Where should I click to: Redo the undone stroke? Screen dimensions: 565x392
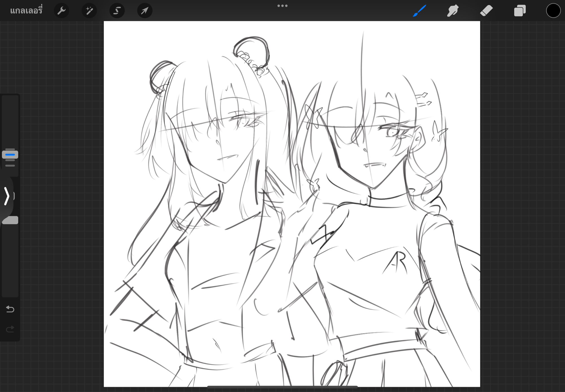10,329
